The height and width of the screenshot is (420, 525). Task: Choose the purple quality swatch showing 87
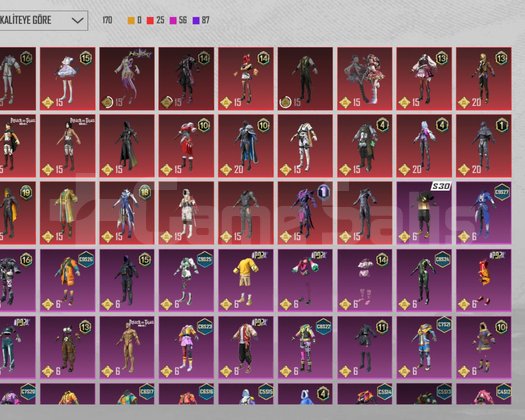click(196, 20)
